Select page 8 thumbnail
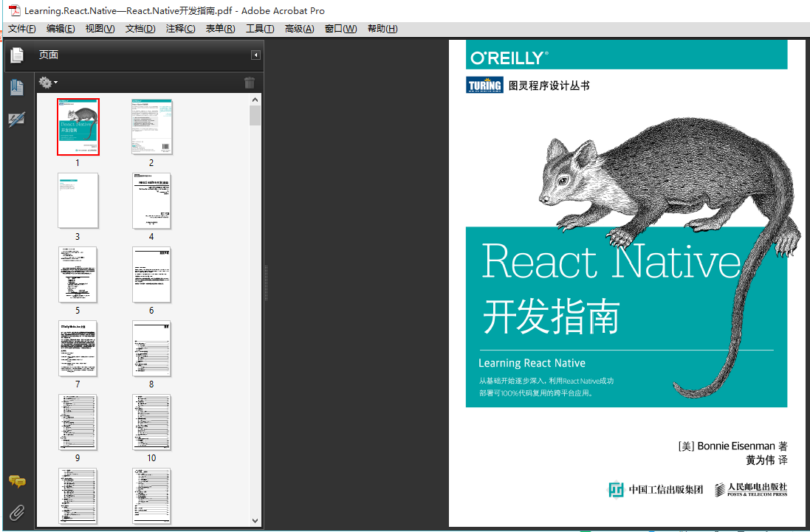This screenshot has height=532, width=810. [151, 348]
